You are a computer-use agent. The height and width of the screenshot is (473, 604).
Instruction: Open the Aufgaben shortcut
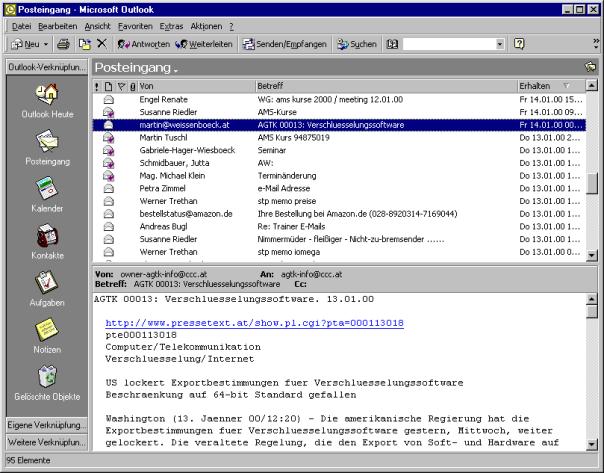tap(47, 289)
